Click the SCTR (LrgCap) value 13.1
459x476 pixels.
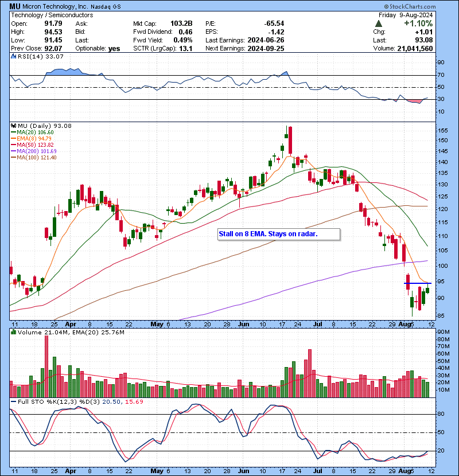(185, 49)
